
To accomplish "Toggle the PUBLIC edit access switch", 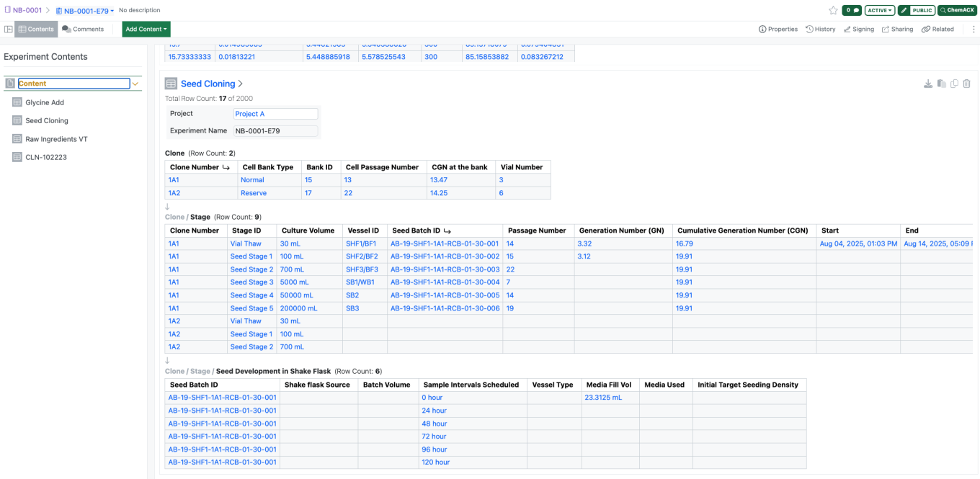I will (x=916, y=10).
